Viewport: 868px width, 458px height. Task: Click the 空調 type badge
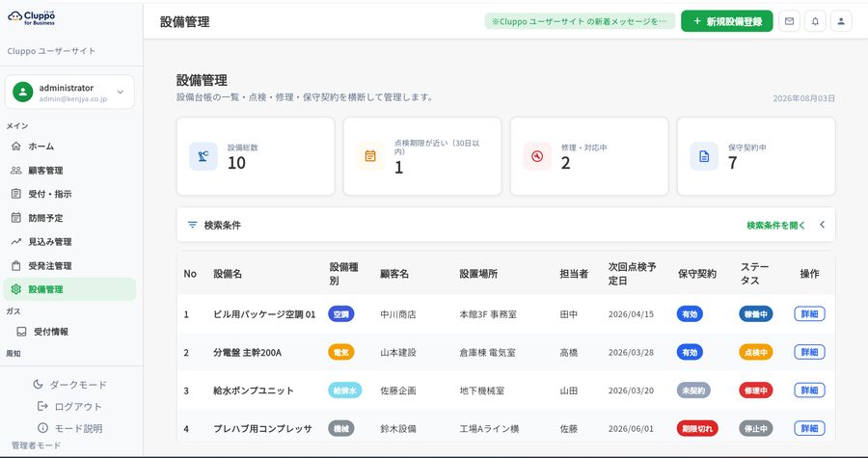[x=341, y=314]
